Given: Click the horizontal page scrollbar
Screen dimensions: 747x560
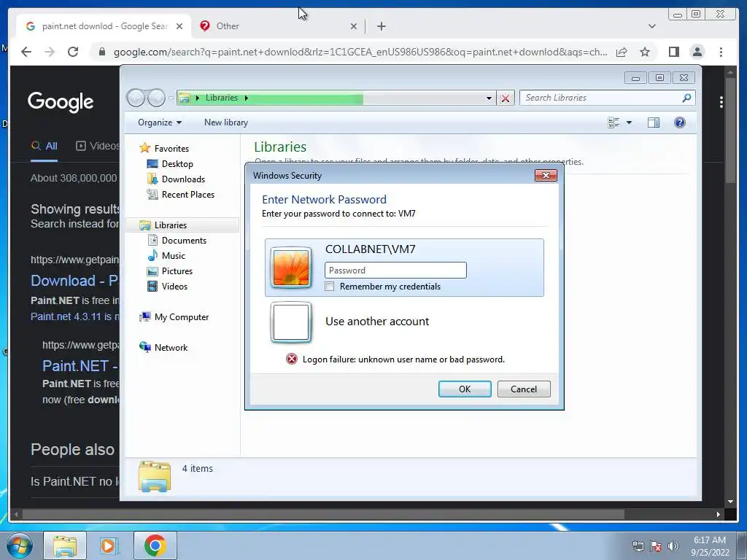Looking at the screenshot, I should [x=323, y=515].
